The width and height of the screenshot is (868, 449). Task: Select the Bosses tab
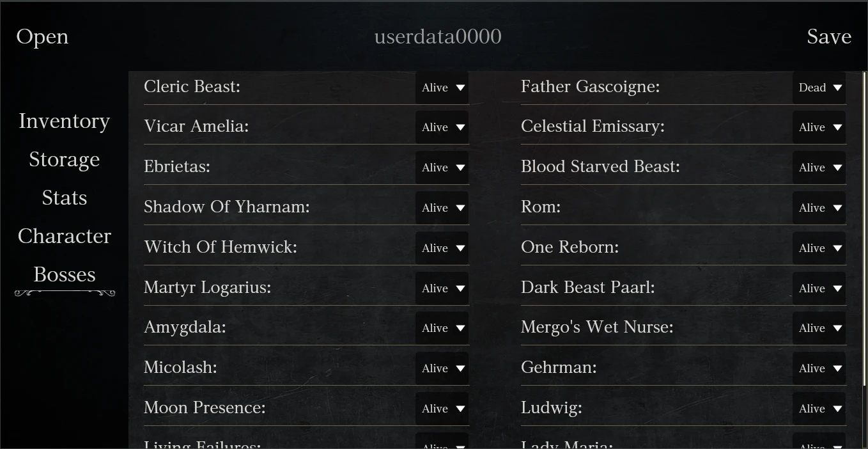click(65, 274)
